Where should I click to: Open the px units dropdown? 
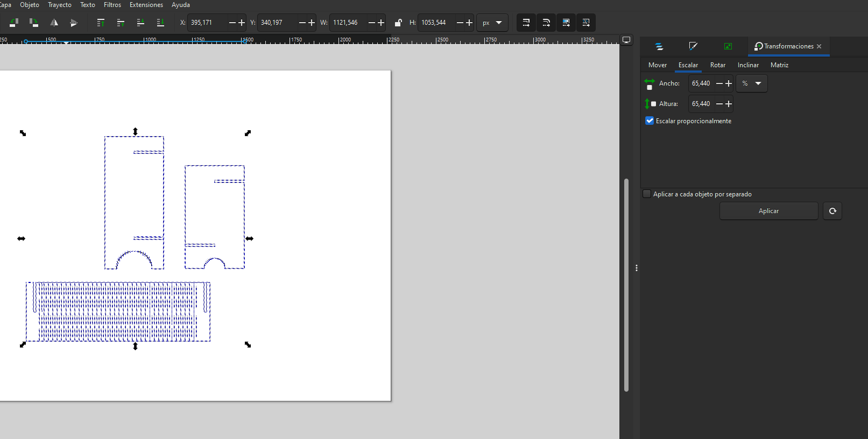492,23
